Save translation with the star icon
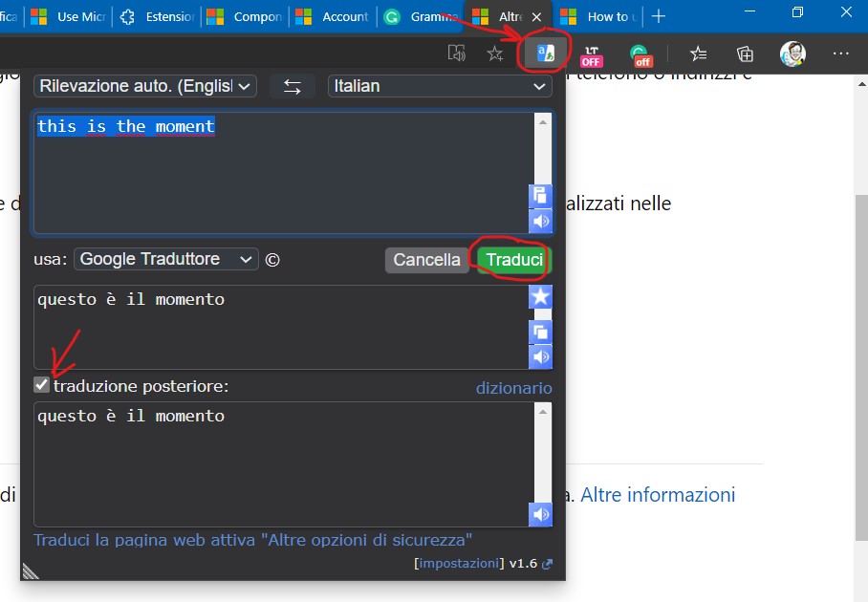Screen dimensions: 868x602 coord(541,297)
